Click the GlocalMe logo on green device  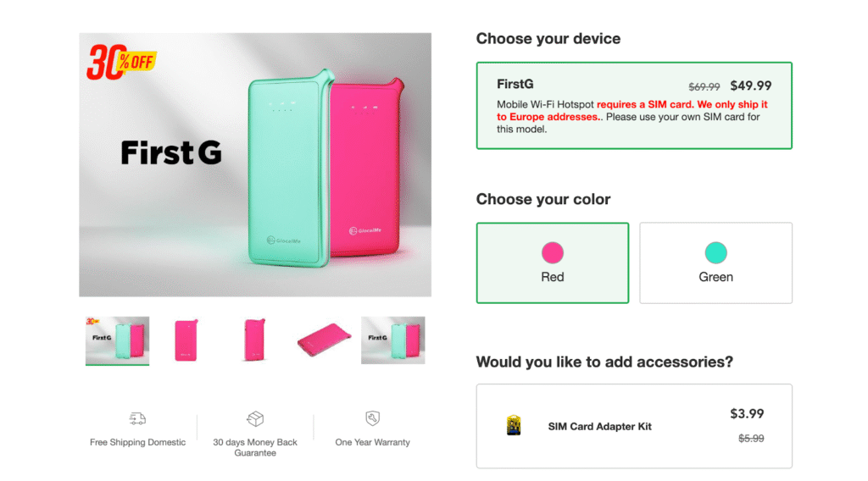tap(283, 240)
